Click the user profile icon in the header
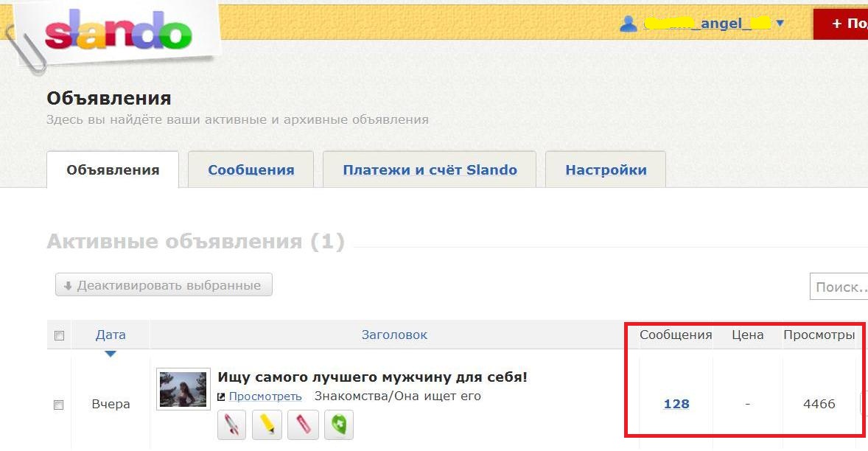Image resolution: width=868 pixels, height=451 pixels. 629,24
